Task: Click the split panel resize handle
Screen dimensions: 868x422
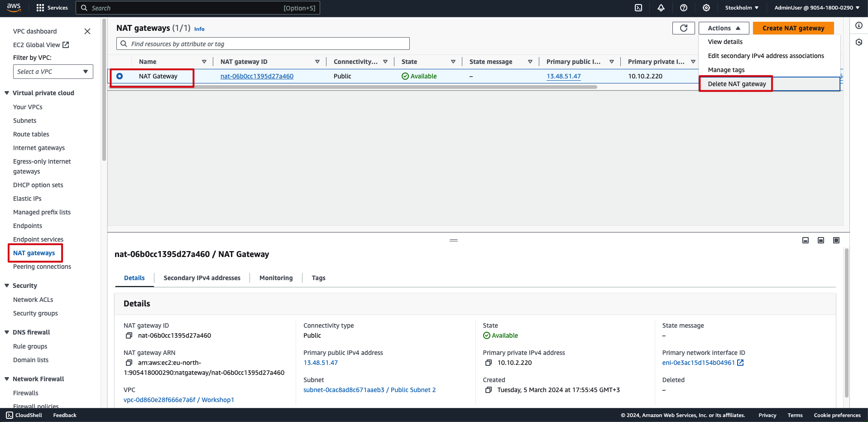Action: [453, 240]
